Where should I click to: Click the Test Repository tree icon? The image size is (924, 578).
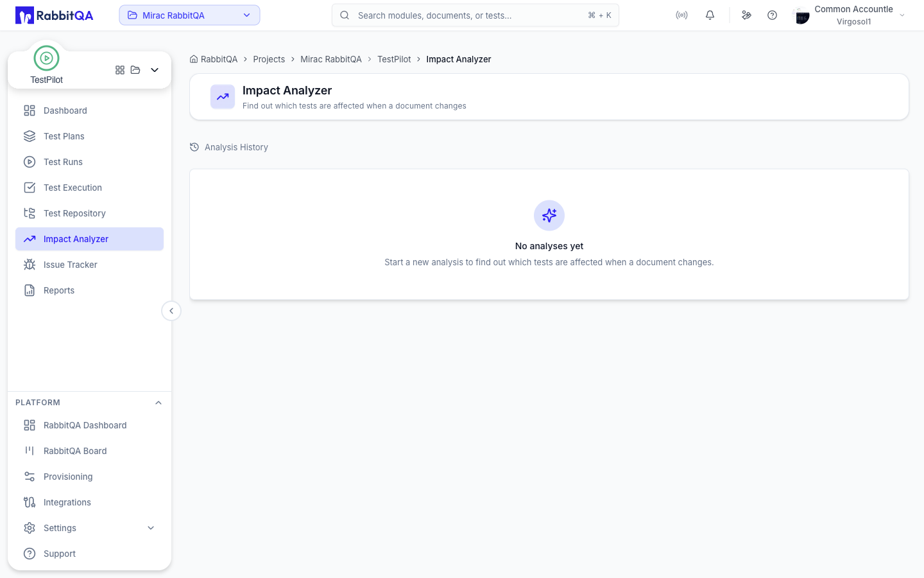point(30,213)
